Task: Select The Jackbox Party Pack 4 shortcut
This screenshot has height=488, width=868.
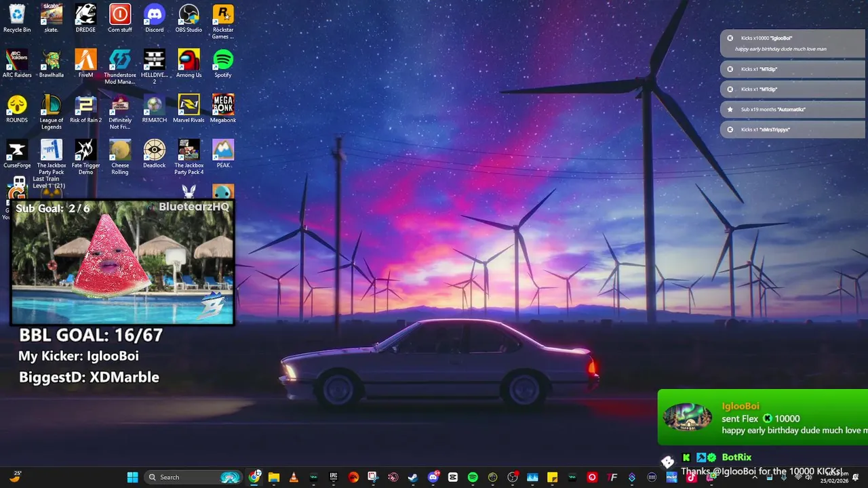Action: coord(189,157)
